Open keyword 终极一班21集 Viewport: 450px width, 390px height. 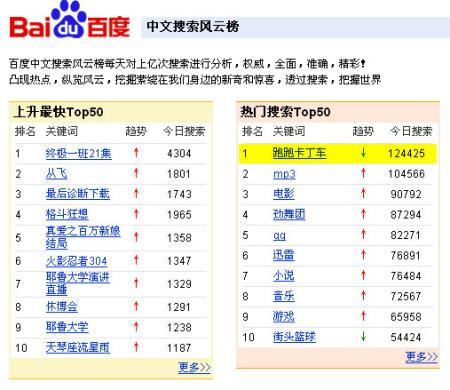(x=79, y=153)
